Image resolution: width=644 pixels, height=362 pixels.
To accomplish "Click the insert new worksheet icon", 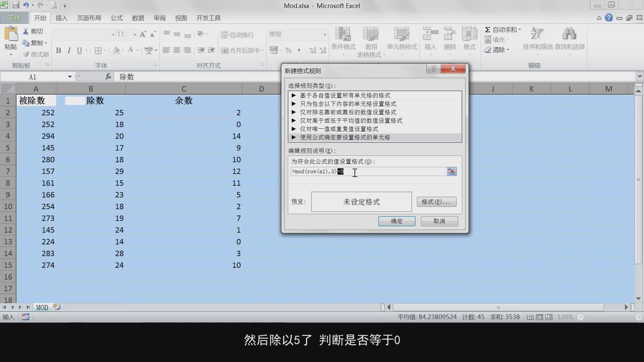I will [57, 307].
